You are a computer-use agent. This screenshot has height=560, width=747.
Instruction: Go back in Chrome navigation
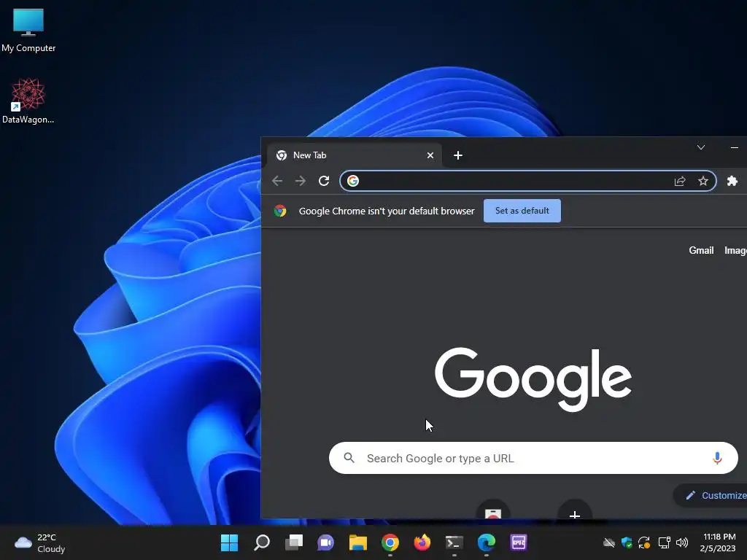tap(277, 181)
